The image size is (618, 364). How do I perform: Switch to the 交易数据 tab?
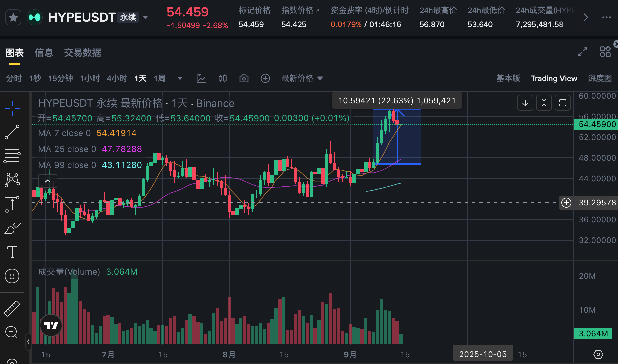(82, 53)
